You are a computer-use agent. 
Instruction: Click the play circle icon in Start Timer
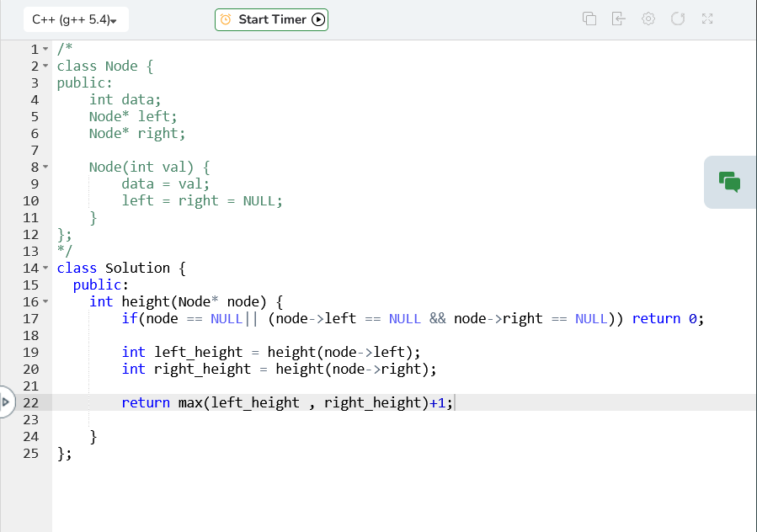[318, 19]
